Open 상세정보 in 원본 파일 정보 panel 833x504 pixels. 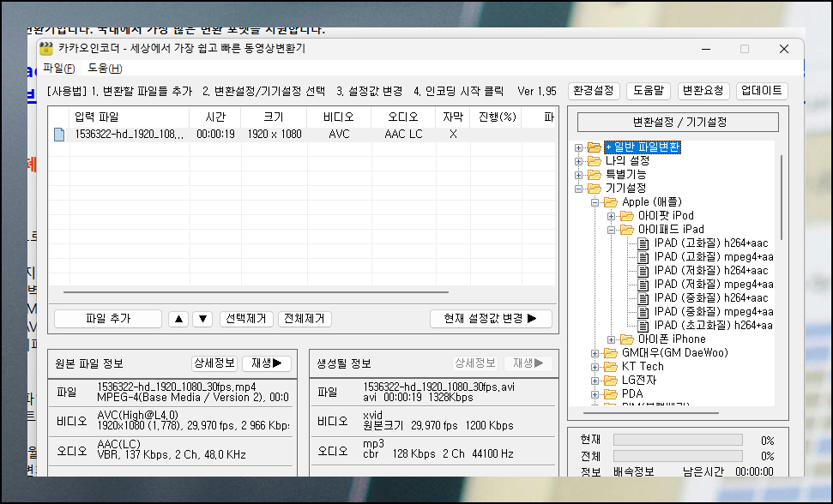tap(214, 363)
